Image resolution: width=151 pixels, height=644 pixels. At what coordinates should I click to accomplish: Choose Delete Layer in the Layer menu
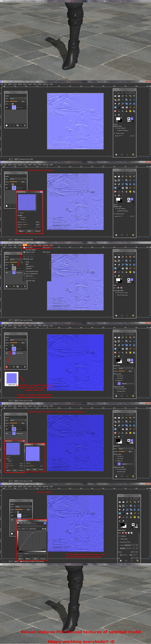[37, 259]
